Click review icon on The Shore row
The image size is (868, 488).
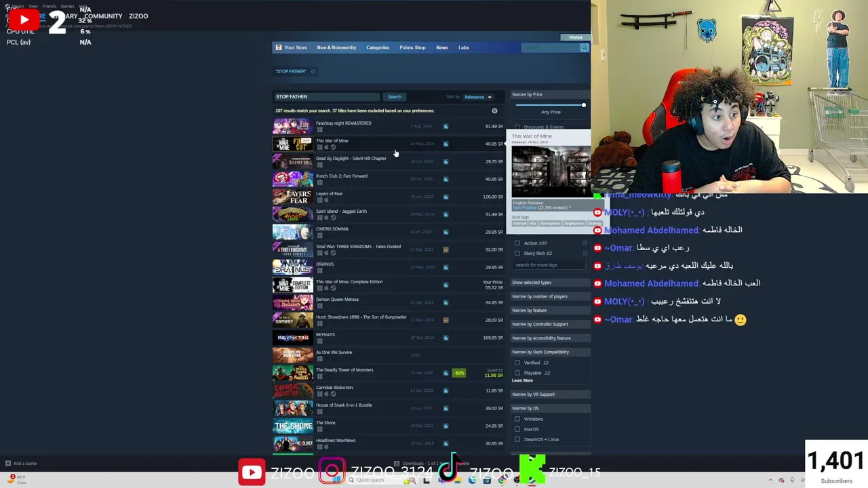(x=446, y=426)
